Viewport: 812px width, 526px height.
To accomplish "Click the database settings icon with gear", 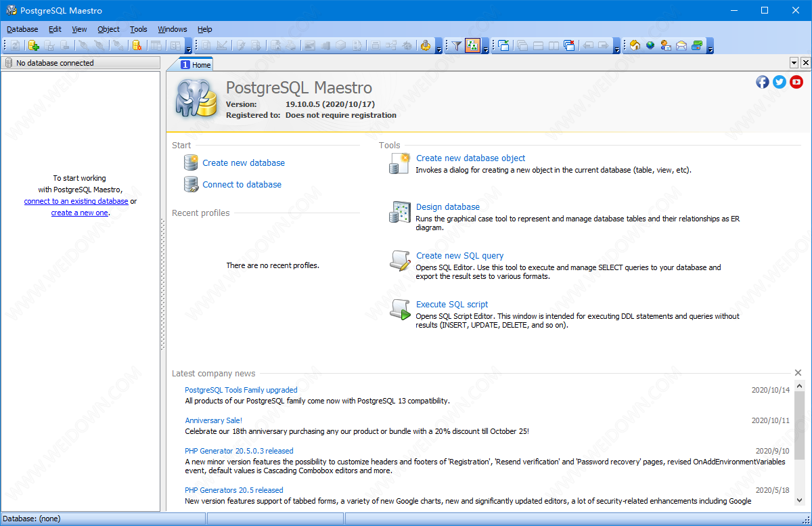I will click(137, 45).
